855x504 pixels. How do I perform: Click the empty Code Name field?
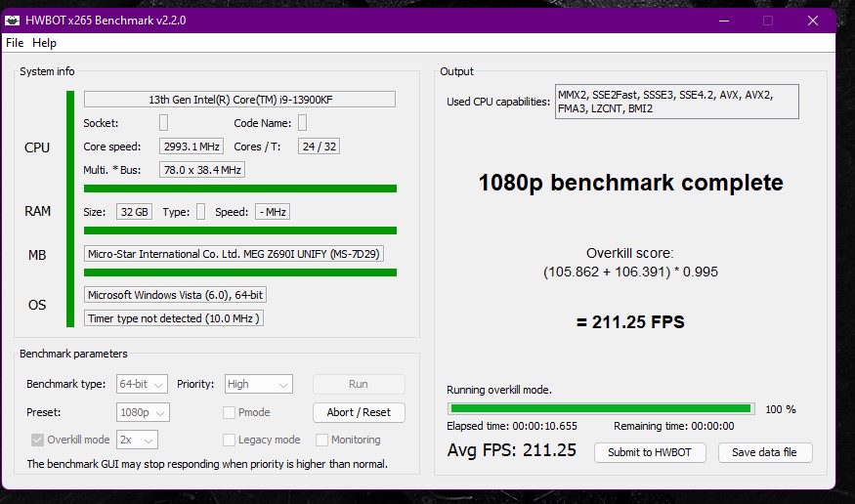[x=303, y=123]
